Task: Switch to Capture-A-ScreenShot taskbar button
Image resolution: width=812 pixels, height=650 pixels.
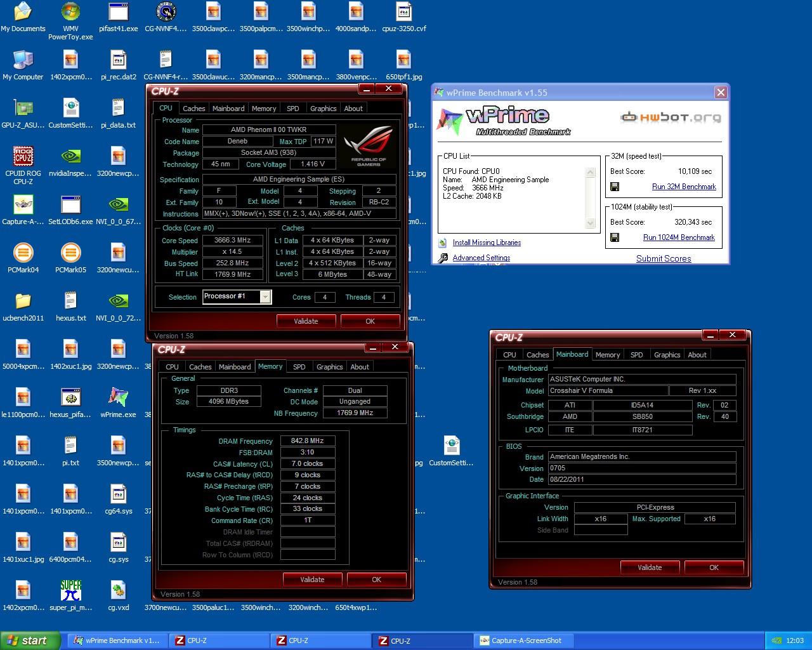Action: point(524,640)
